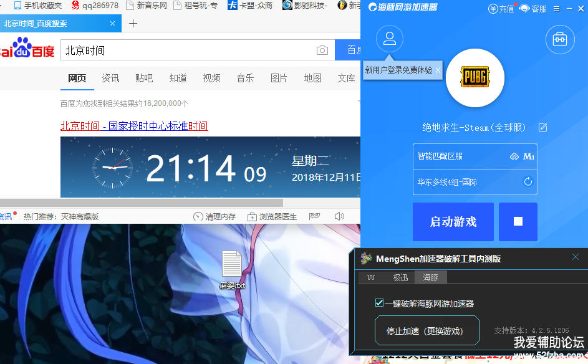Screen dimensions: 588x364
Task: Click the Baidu logo
Action: pyautogui.click(x=27, y=48)
